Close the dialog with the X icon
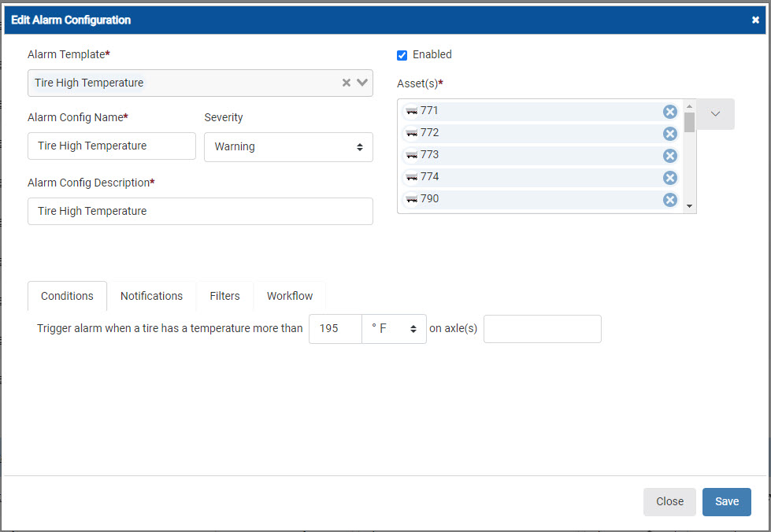Image resolution: width=771 pixels, height=532 pixels. pyautogui.click(x=755, y=20)
